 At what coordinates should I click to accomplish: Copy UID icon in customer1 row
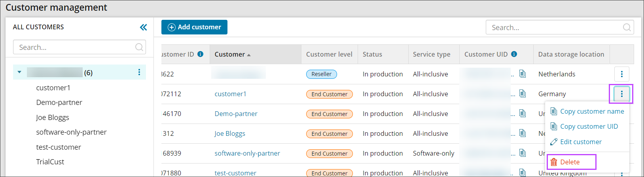523,94
